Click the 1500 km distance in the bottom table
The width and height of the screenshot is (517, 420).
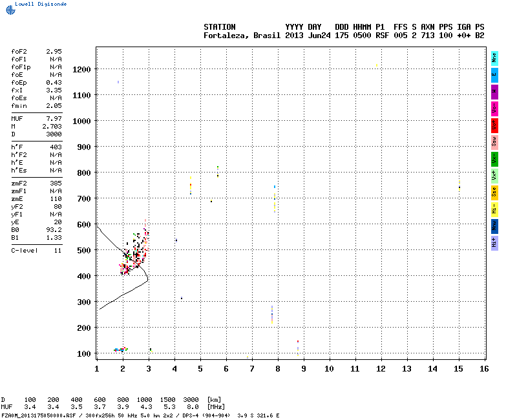[167, 400]
